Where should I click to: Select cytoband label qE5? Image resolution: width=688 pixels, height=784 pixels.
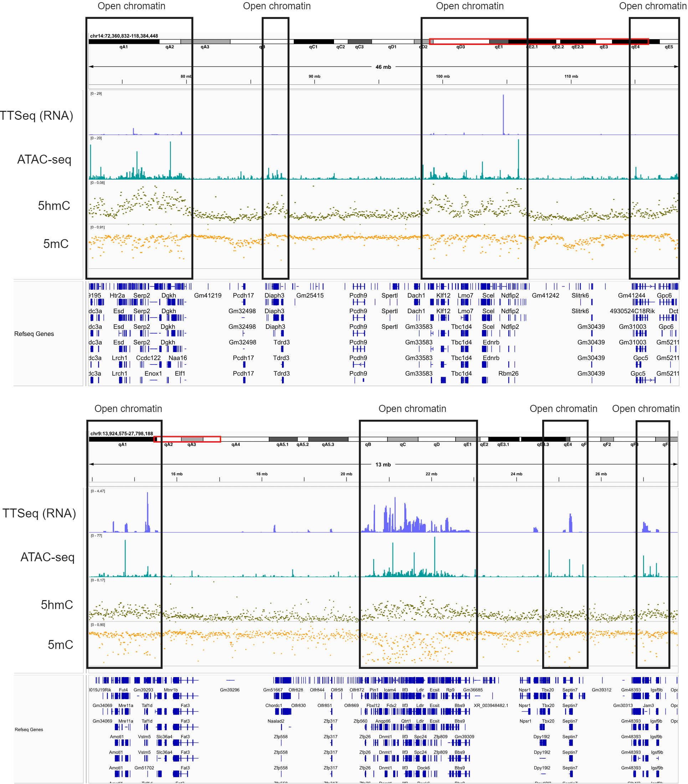[x=669, y=47]
